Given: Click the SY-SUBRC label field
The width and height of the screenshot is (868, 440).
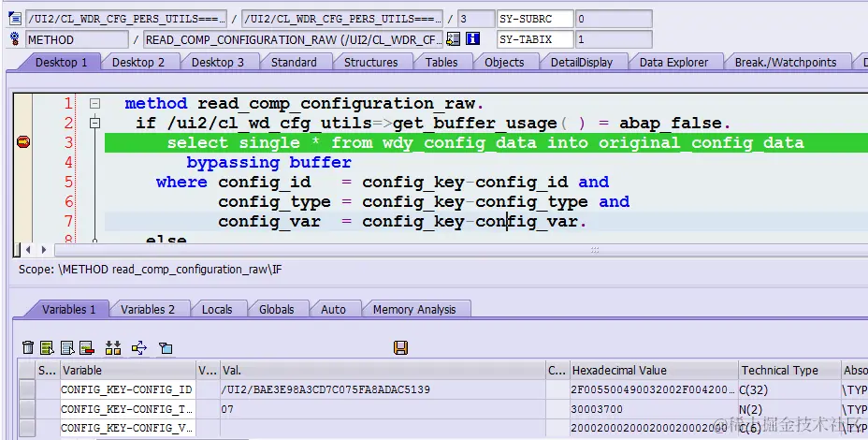Looking at the screenshot, I should pyautogui.click(x=535, y=19).
